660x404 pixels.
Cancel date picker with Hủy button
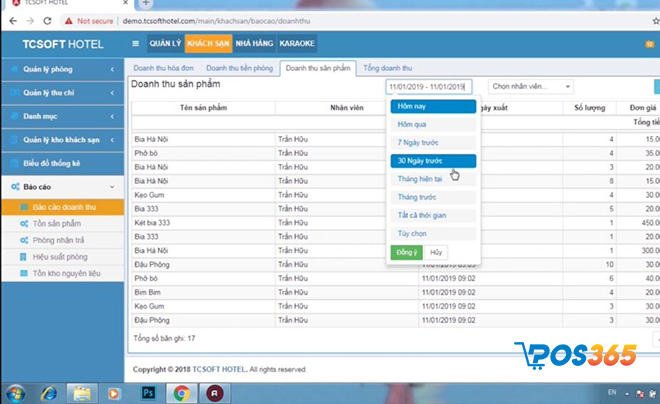coord(436,252)
